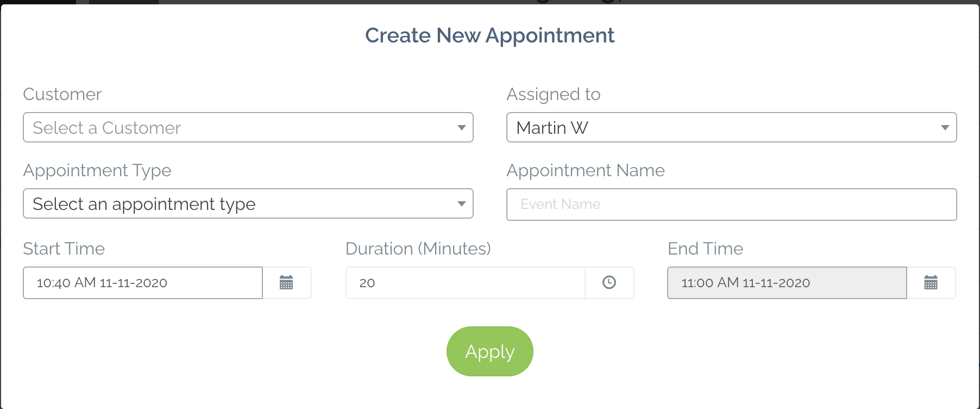Click the Start Time label
This screenshot has height=409, width=980.
coord(64,249)
